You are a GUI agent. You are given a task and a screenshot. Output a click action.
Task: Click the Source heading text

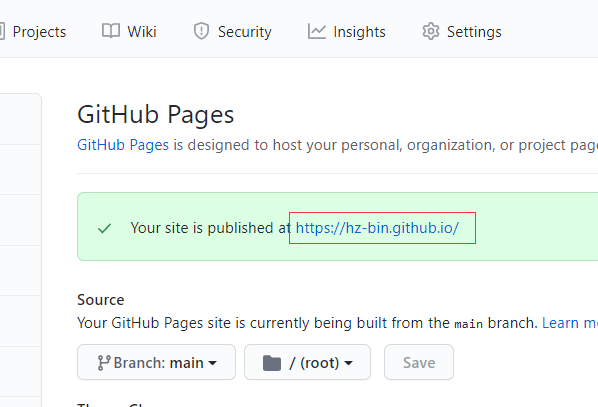coord(101,300)
